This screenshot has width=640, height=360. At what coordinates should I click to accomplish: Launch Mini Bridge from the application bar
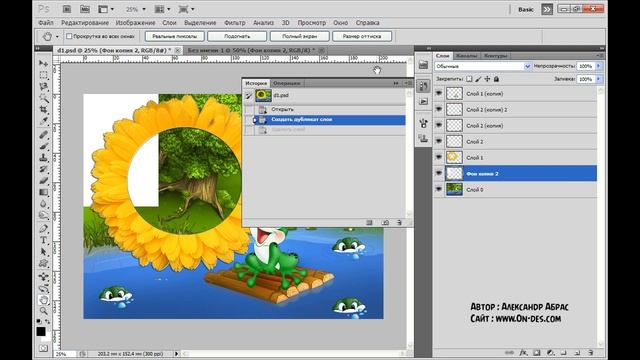tap(84, 9)
